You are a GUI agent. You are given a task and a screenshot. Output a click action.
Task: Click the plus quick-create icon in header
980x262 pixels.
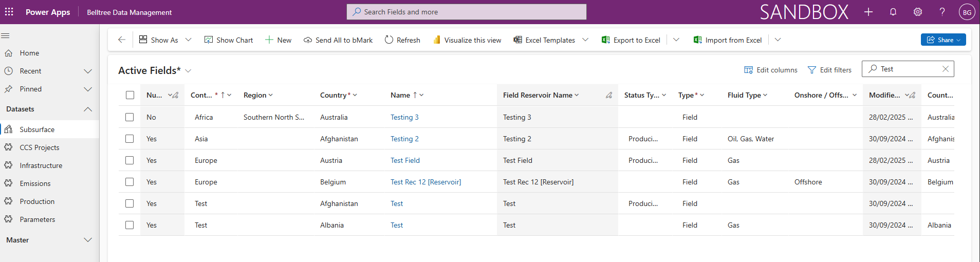(x=868, y=12)
